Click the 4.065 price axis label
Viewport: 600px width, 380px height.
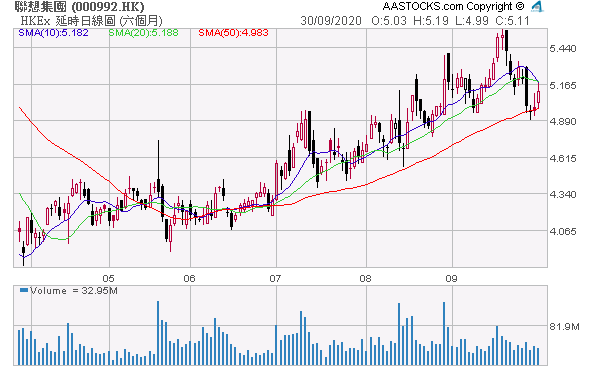tap(562, 232)
